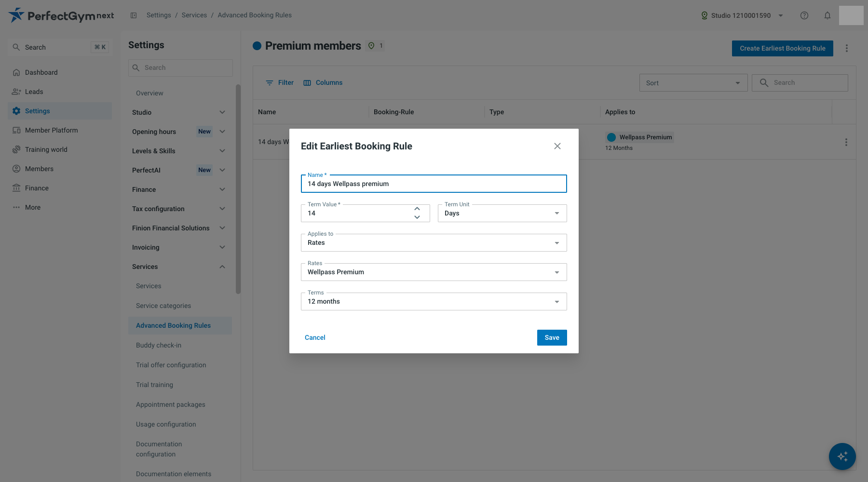The image size is (868, 482).
Task: Open Members in the main navigation
Action: pyautogui.click(x=60, y=169)
